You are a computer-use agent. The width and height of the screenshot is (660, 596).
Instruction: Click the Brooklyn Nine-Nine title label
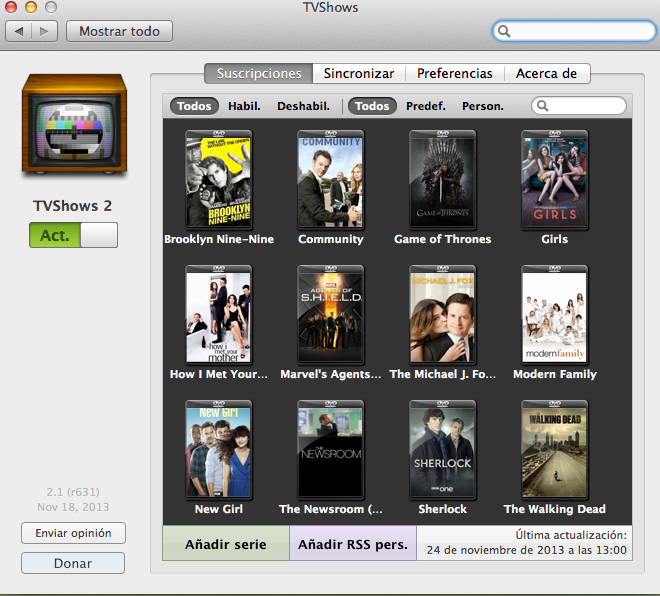[219, 239]
